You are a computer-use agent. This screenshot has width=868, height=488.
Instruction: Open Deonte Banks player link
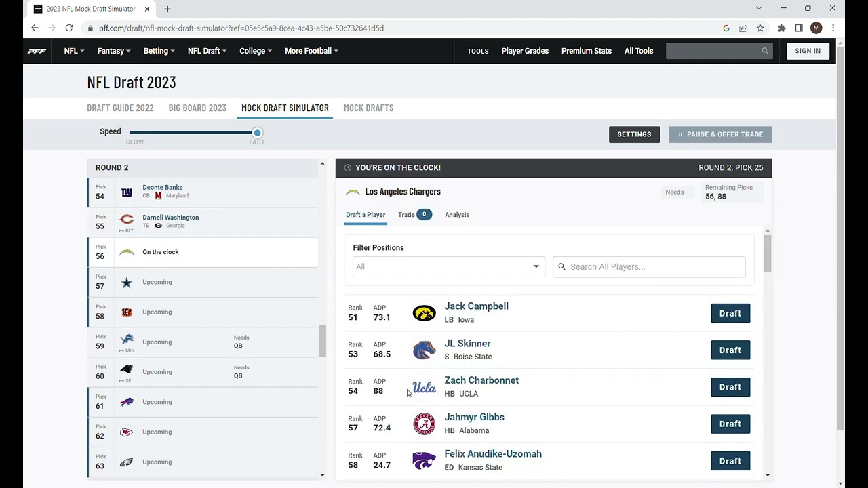[163, 188]
